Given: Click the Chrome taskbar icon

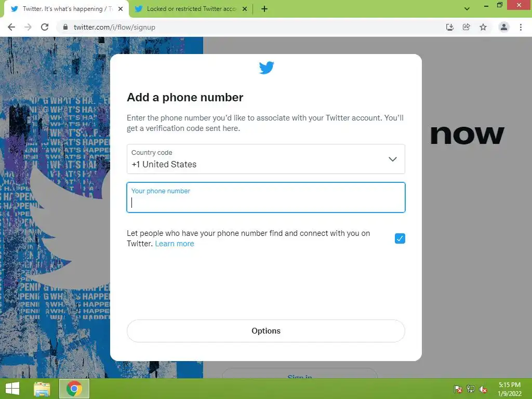Looking at the screenshot, I should point(74,389).
